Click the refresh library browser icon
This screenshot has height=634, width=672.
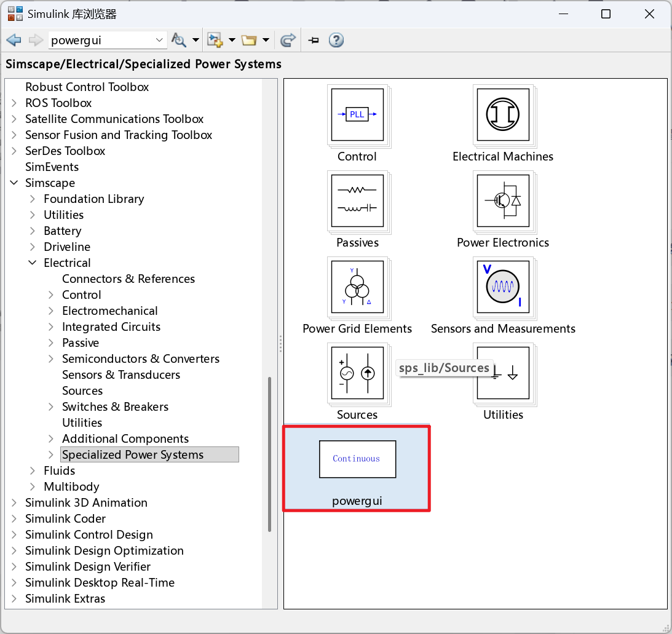(x=288, y=41)
